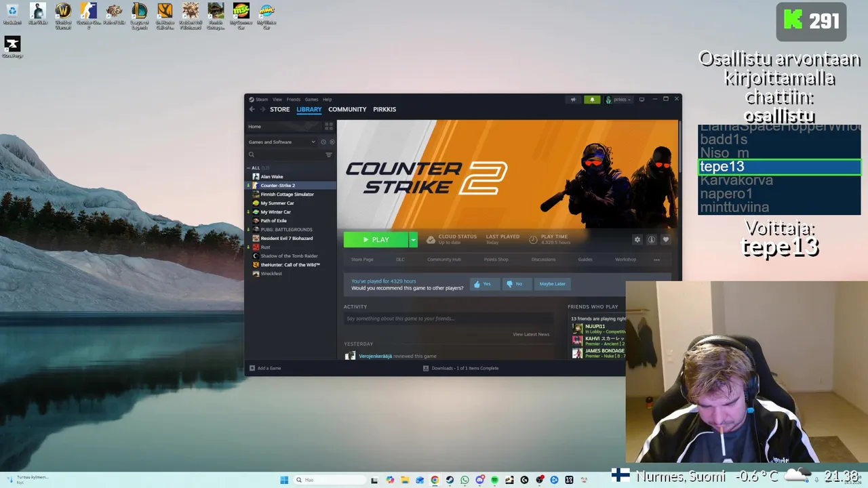Open Games and Software filter dropdown
868x488 pixels.
pyautogui.click(x=282, y=142)
